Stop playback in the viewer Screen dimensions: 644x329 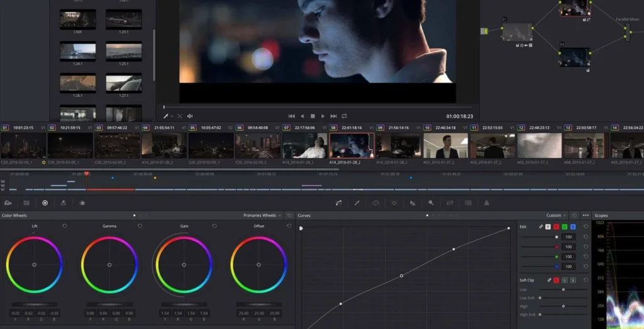point(313,116)
